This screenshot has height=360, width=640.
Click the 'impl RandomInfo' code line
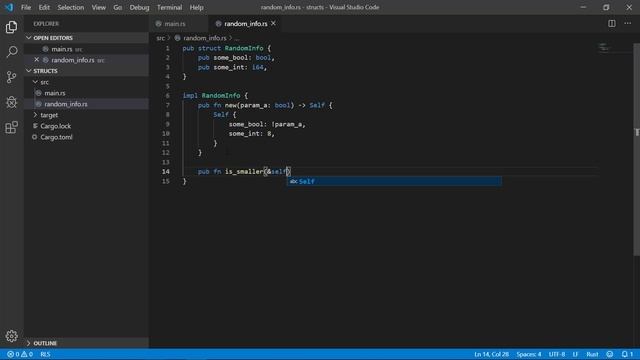point(215,96)
